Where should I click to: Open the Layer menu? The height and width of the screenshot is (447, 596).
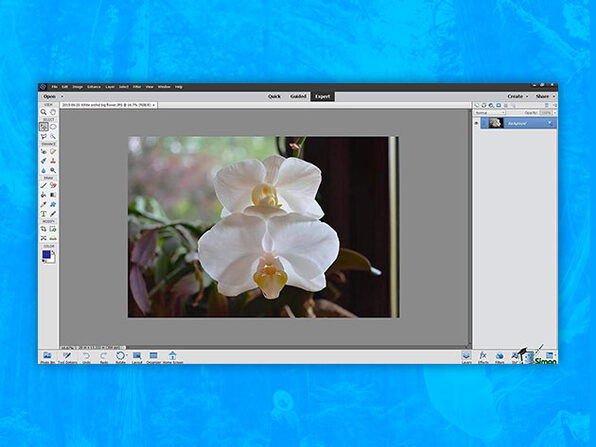click(x=110, y=87)
